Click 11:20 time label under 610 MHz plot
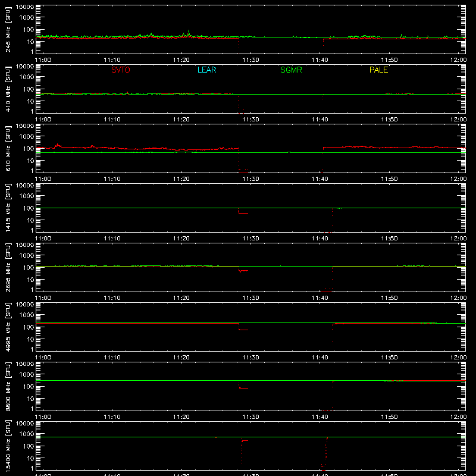476x476 pixels. click(x=181, y=179)
